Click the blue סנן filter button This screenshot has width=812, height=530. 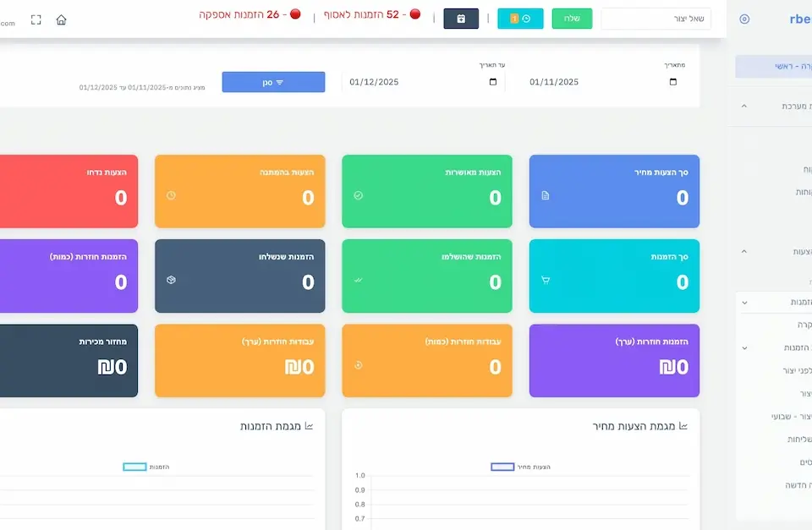273,82
